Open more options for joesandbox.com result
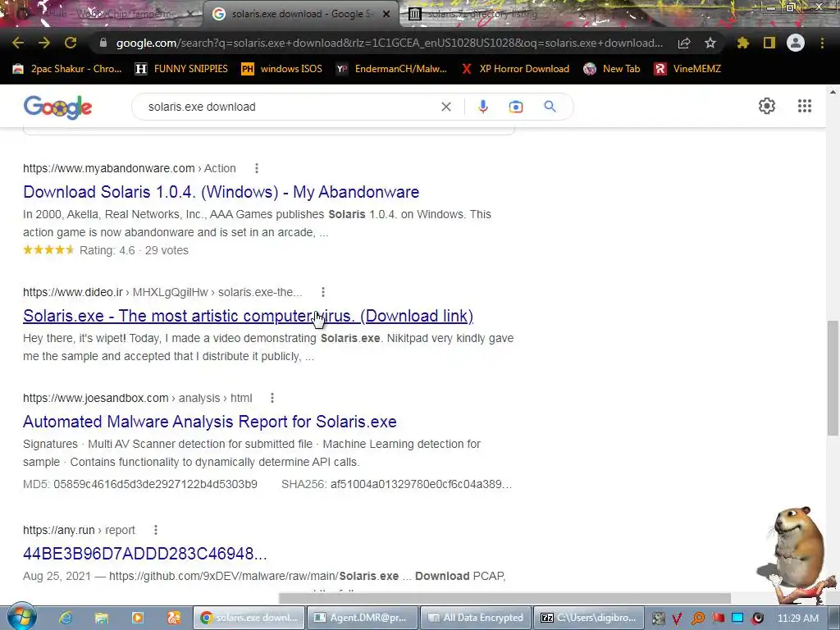 click(x=272, y=398)
